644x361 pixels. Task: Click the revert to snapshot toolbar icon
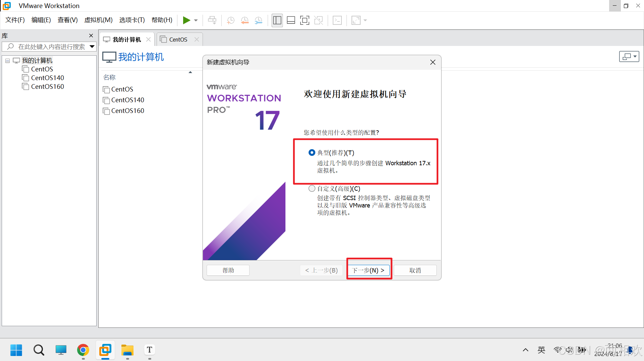coord(245,20)
